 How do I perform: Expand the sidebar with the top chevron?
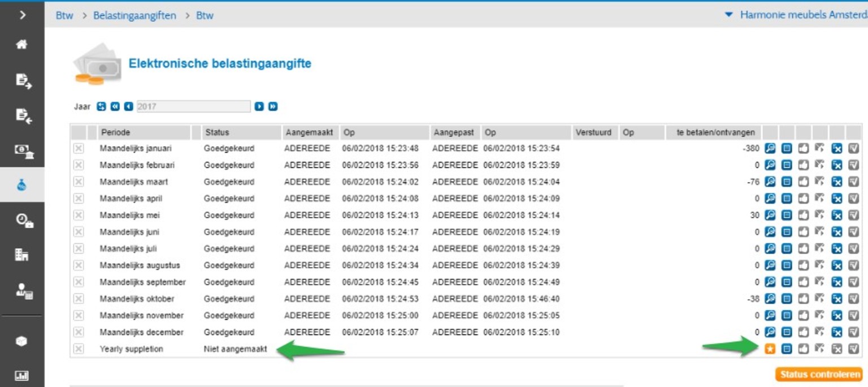22,15
